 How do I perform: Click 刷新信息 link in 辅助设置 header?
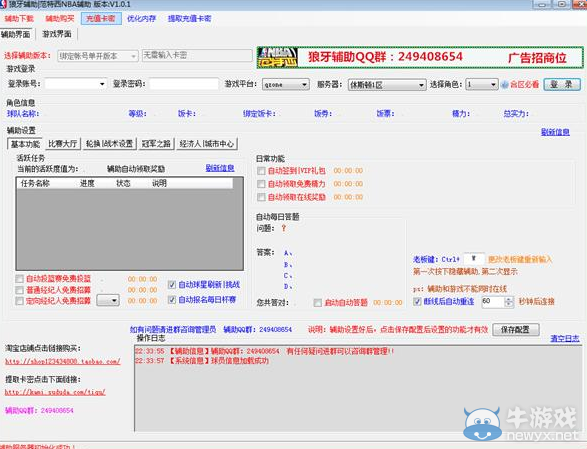pyautogui.click(x=555, y=132)
